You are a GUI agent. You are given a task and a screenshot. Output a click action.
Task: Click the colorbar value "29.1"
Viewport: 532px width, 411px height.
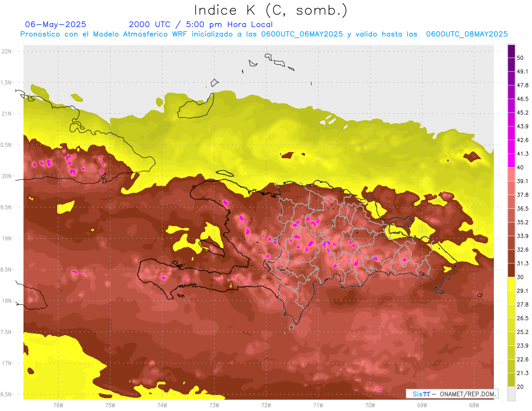coord(523,290)
